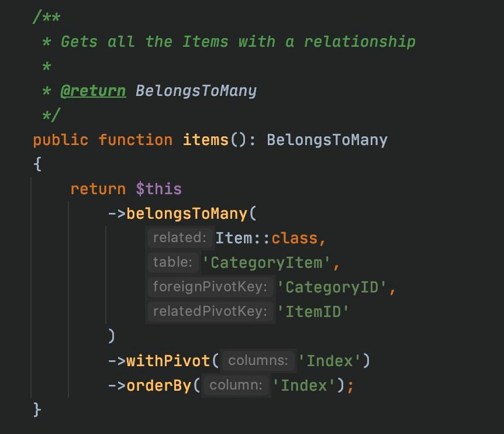Click the $this variable
The image size is (504, 434).
(159, 189)
